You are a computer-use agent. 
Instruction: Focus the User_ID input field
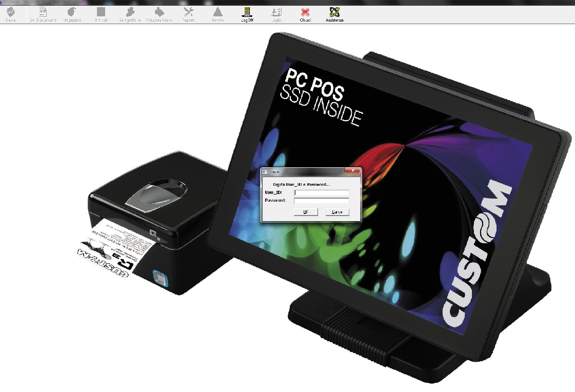[x=322, y=192]
